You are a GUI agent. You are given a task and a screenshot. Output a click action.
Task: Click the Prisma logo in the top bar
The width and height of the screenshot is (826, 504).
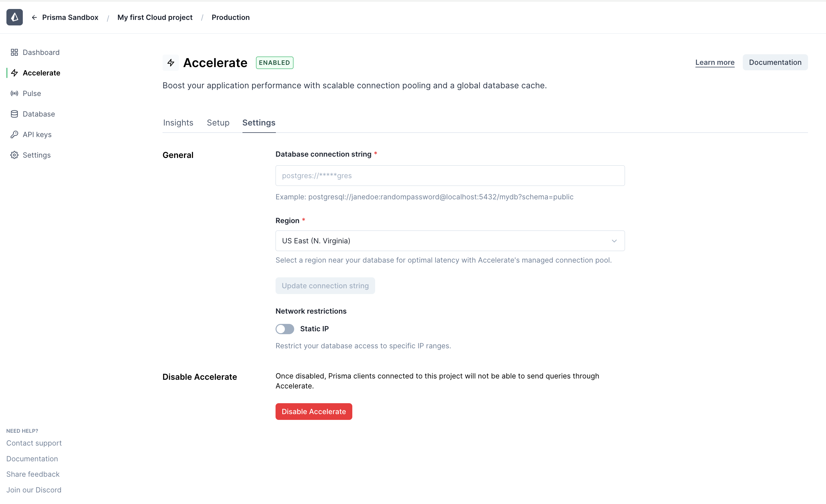click(14, 17)
